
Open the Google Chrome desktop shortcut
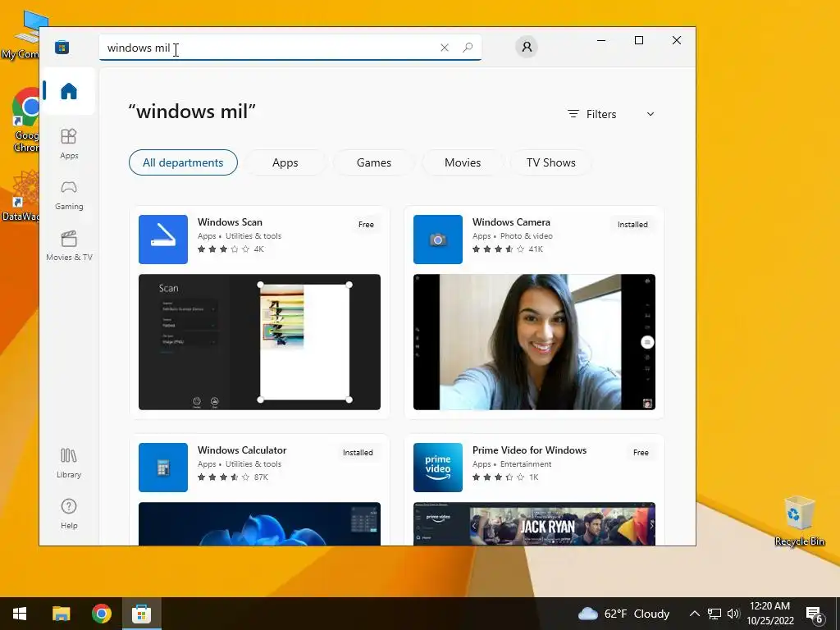[25, 121]
